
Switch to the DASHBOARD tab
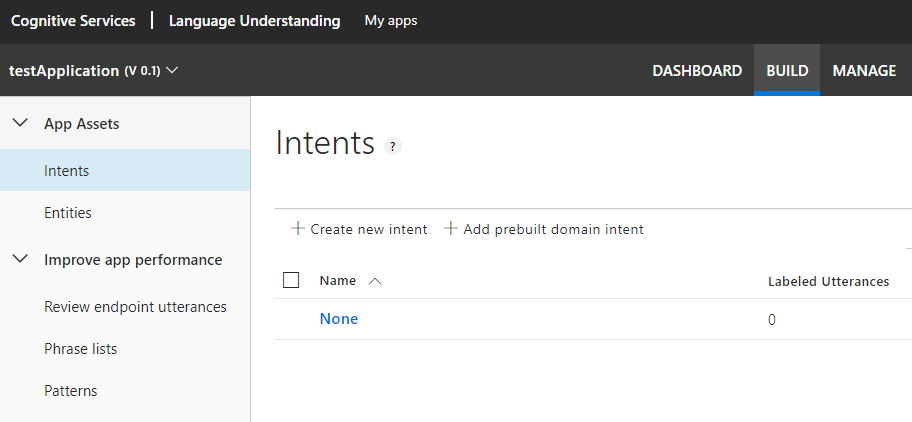[x=697, y=71]
